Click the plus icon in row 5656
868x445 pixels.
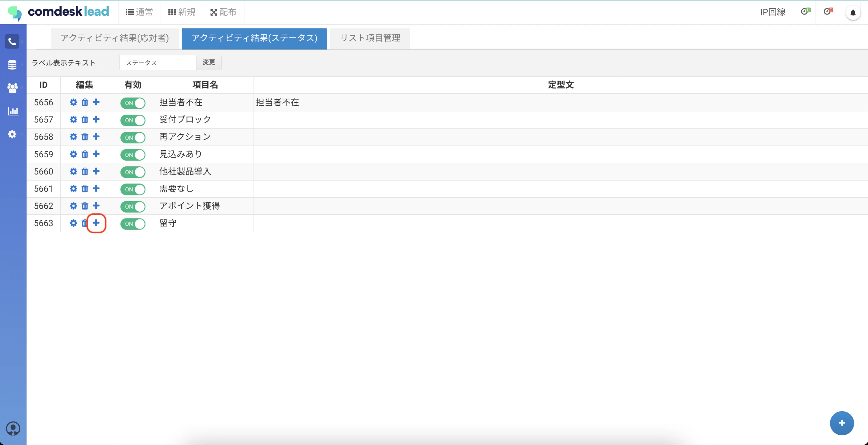(x=96, y=102)
